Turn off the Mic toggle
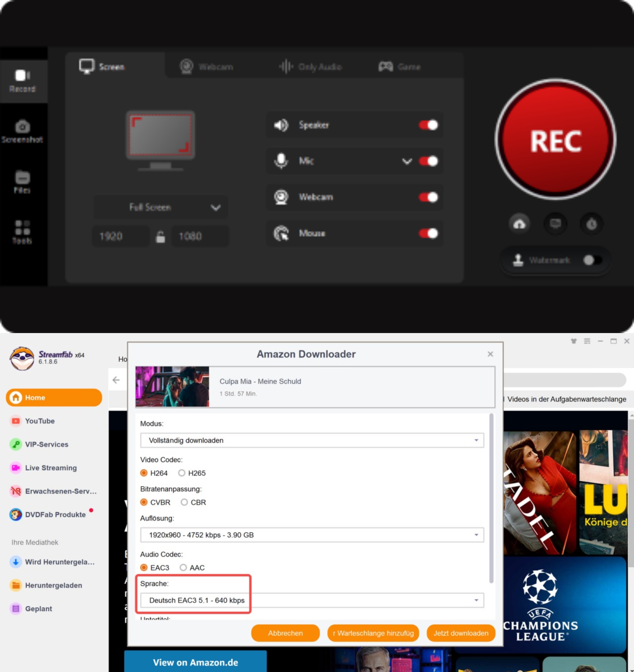634x672 pixels. (x=428, y=161)
